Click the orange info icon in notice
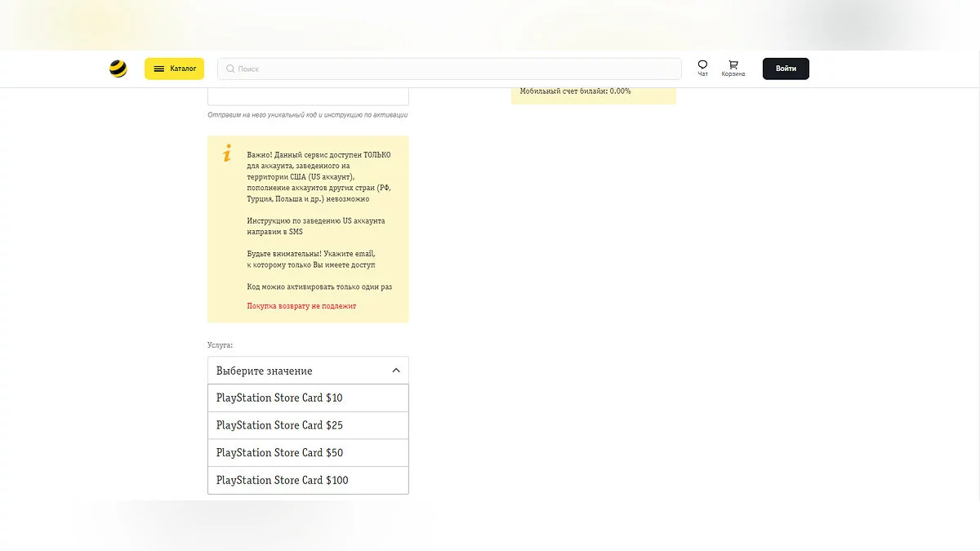The height and width of the screenshot is (551, 980). pyautogui.click(x=227, y=153)
